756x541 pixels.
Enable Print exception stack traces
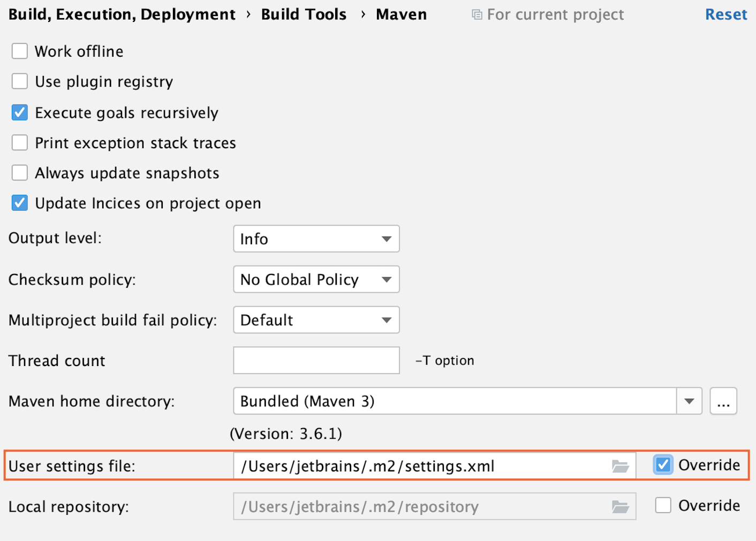19,142
